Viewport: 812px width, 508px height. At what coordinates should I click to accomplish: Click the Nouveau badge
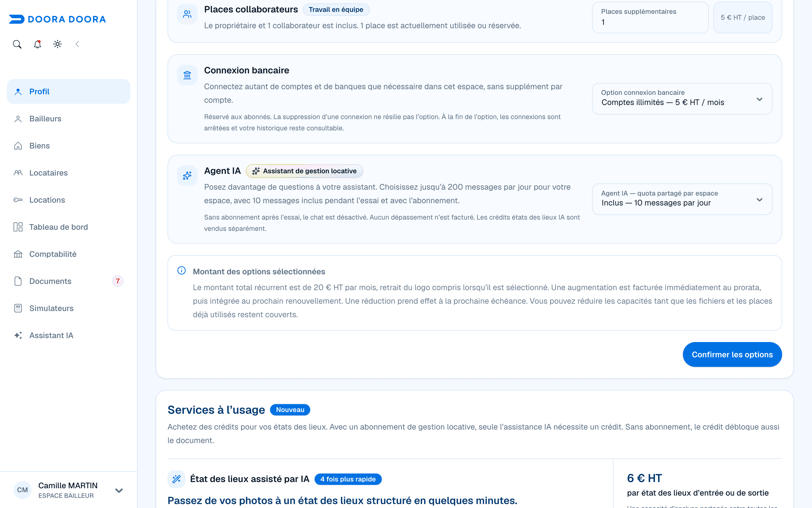(290, 410)
